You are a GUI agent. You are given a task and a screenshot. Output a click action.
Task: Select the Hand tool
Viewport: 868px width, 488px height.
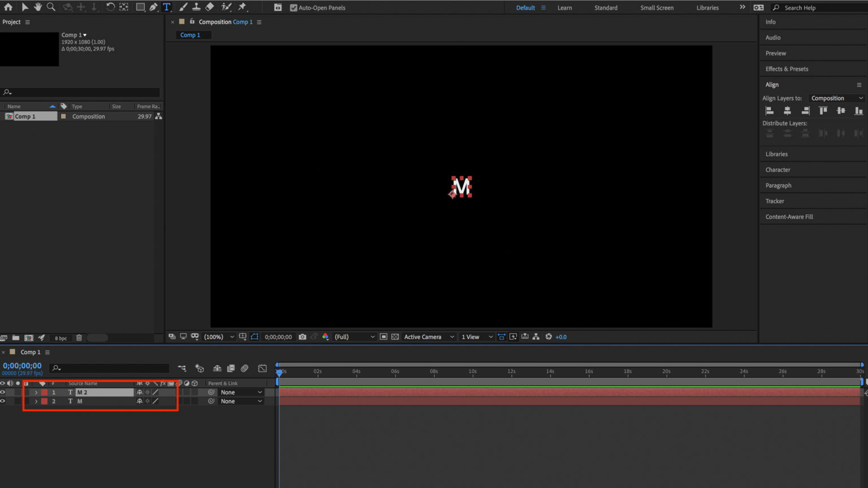click(x=38, y=7)
